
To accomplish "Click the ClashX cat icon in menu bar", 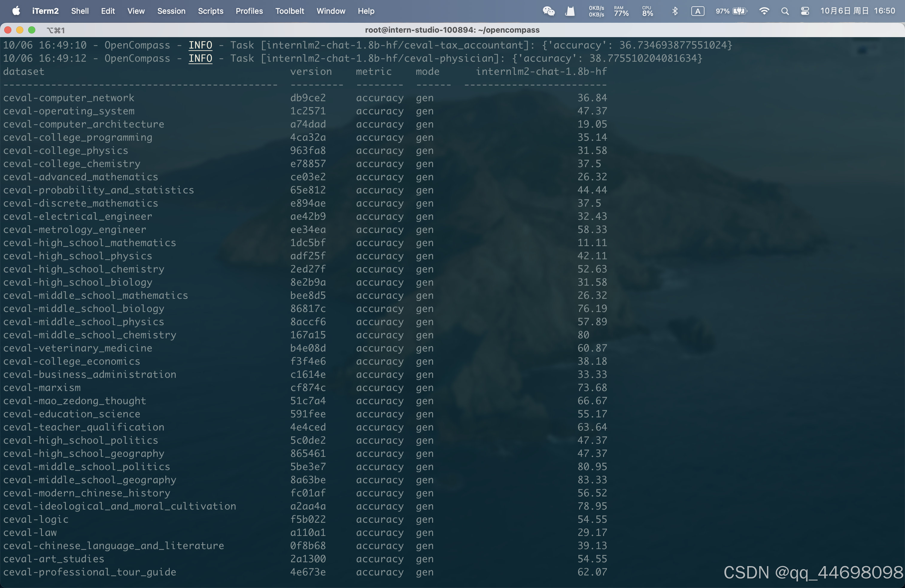I will point(570,11).
